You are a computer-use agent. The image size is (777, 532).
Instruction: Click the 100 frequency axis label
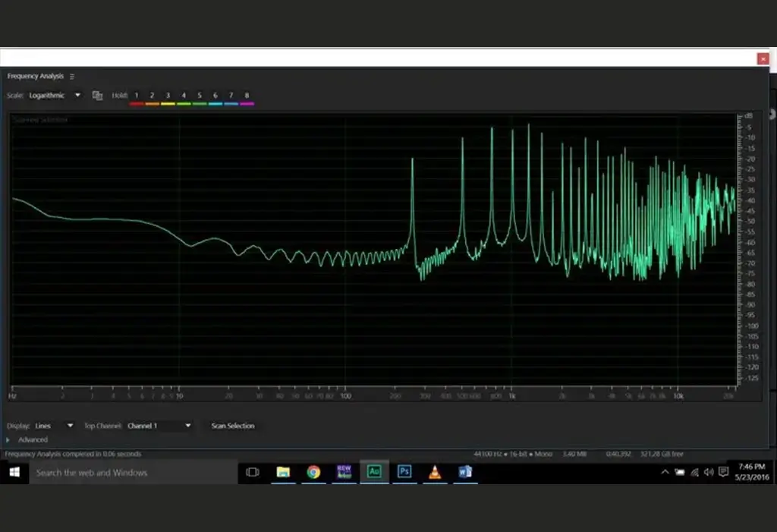click(x=345, y=396)
